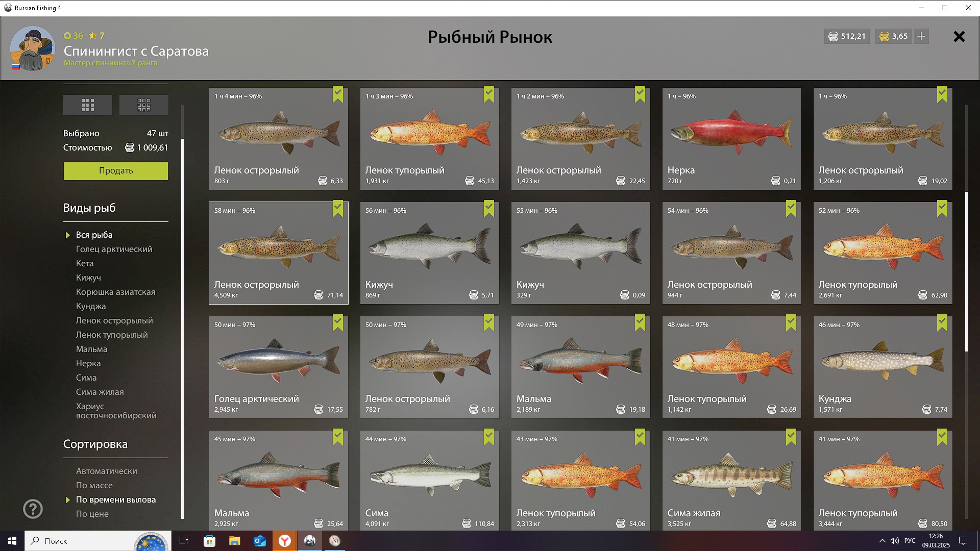Unmark Ленок острорылый 803 г bookmark
Image resolution: width=980 pixels, height=551 pixels.
point(338,95)
